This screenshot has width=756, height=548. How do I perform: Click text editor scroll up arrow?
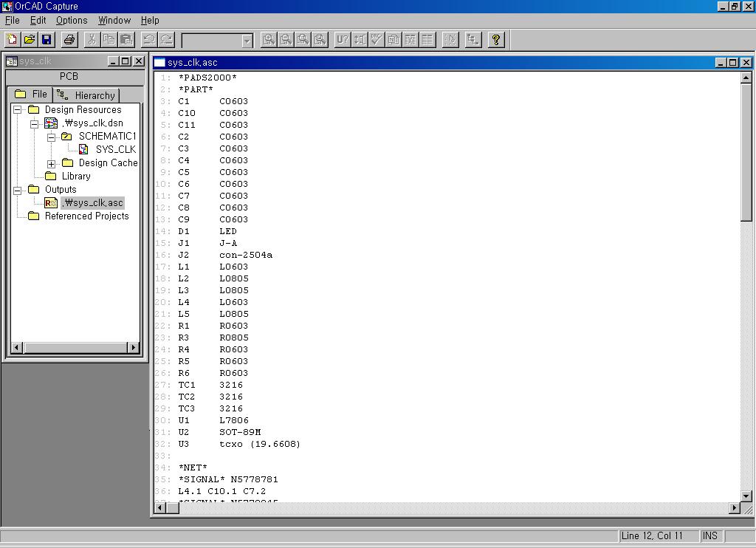click(x=746, y=78)
